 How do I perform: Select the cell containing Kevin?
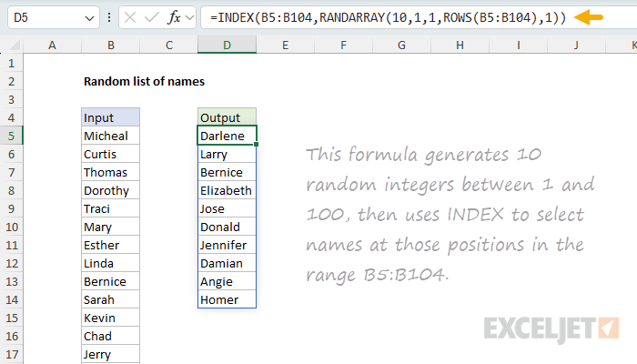(110, 318)
